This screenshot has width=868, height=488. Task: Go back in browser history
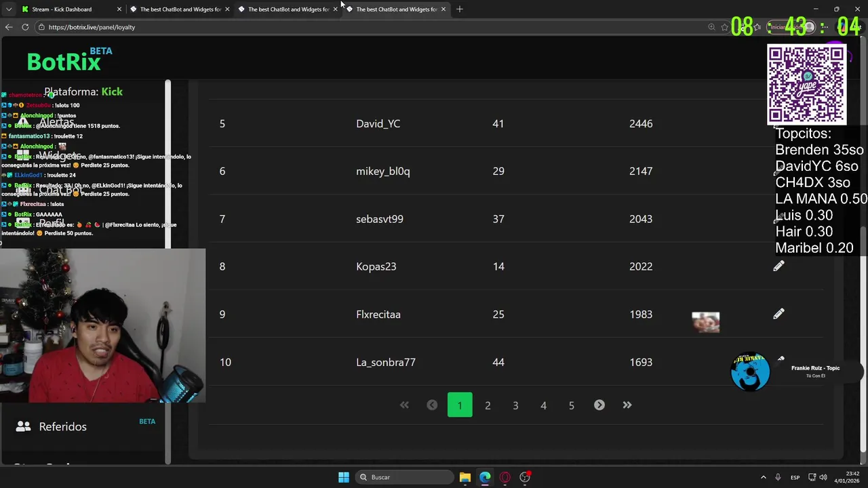click(x=9, y=27)
